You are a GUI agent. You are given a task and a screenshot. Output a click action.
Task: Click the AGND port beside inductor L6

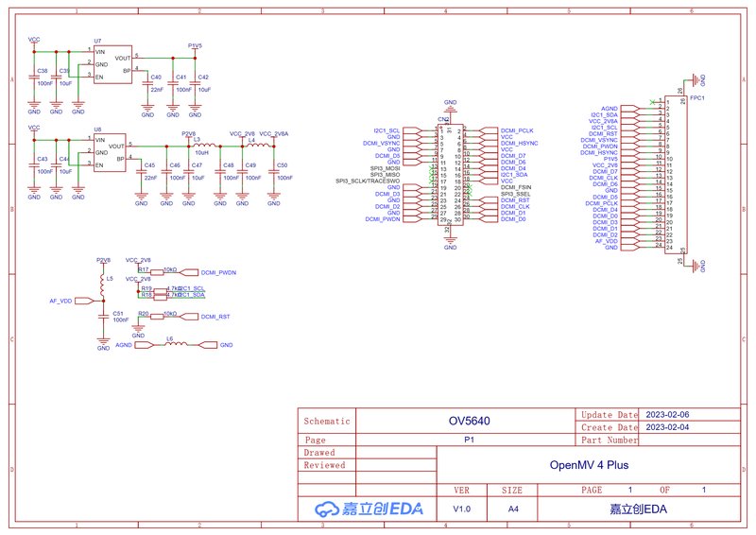pos(143,345)
